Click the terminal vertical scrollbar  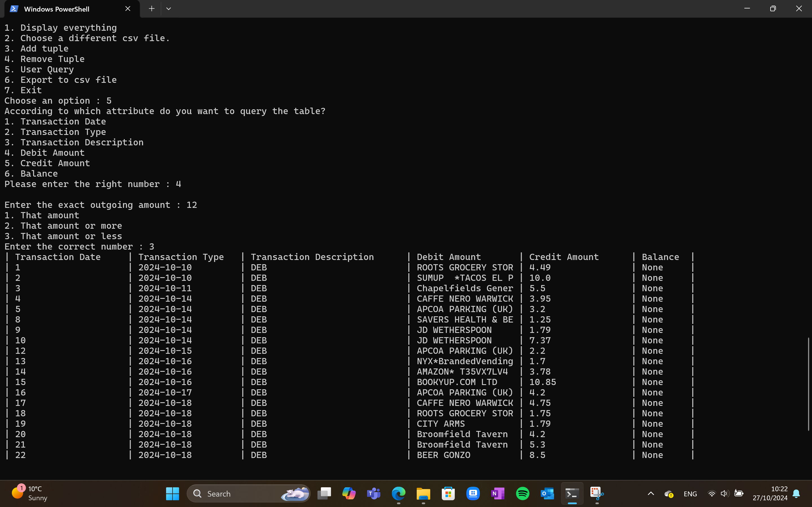(808, 384)
